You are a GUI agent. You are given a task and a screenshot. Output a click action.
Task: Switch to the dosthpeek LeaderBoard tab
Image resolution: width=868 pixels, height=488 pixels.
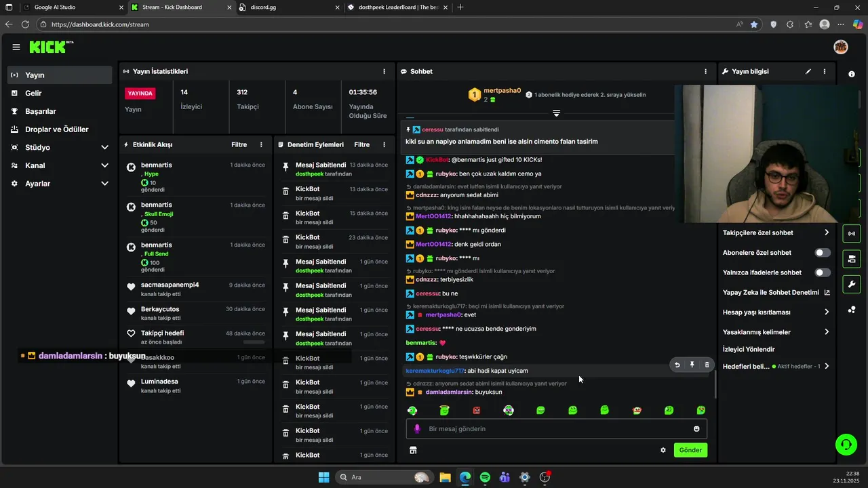point(398,7)
